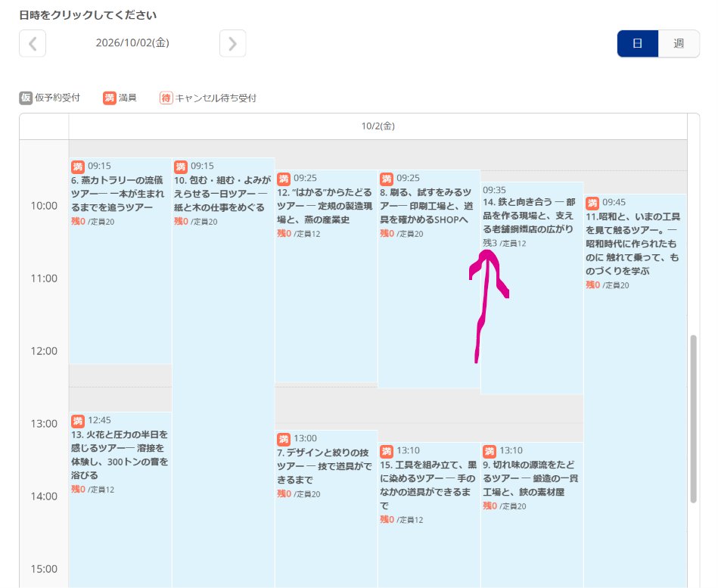Click the date label 2026/10/02(金)
The height and width of the screenshot is (588, 718).
pos(132,42)
